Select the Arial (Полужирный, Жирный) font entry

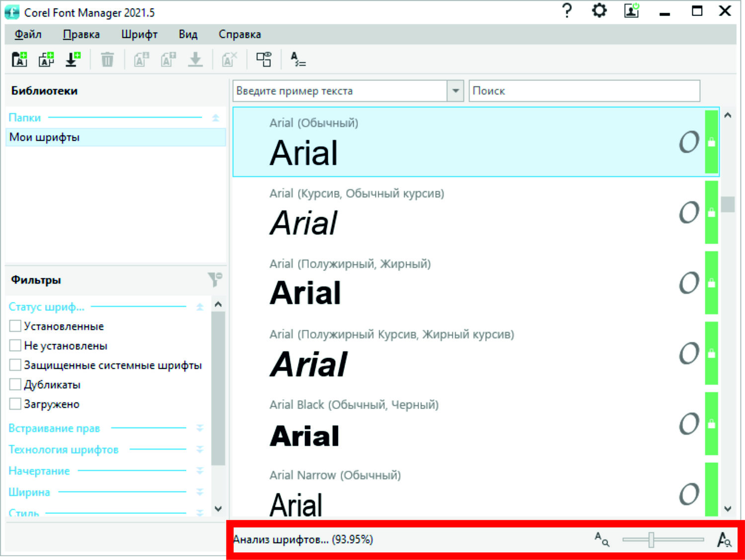coord(476,283)
